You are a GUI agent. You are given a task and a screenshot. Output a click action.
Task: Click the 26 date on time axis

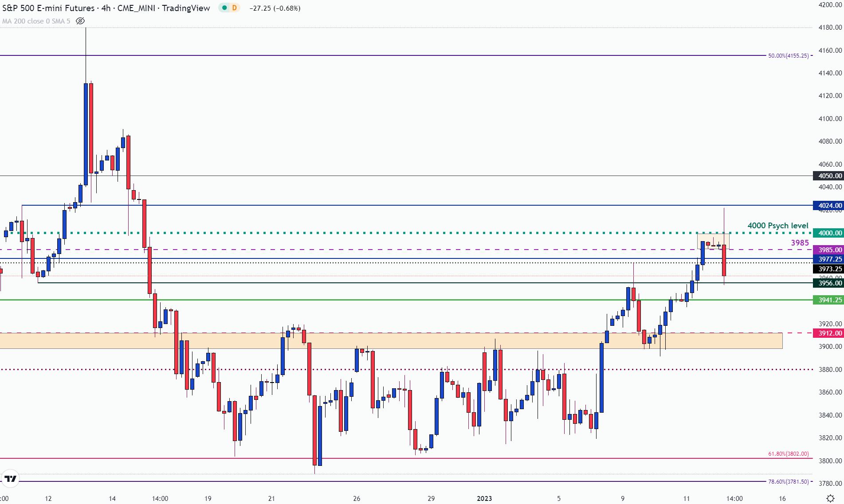[x=357, y=498]
